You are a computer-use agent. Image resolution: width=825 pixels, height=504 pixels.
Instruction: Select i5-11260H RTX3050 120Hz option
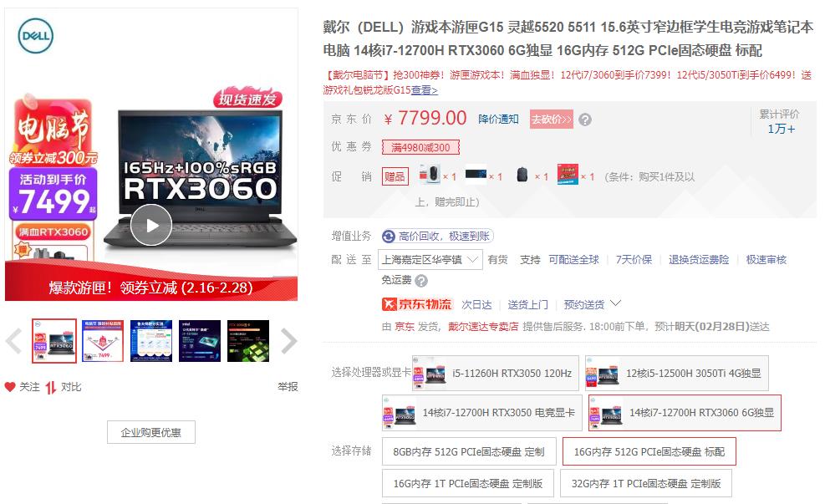click(495, 373)
